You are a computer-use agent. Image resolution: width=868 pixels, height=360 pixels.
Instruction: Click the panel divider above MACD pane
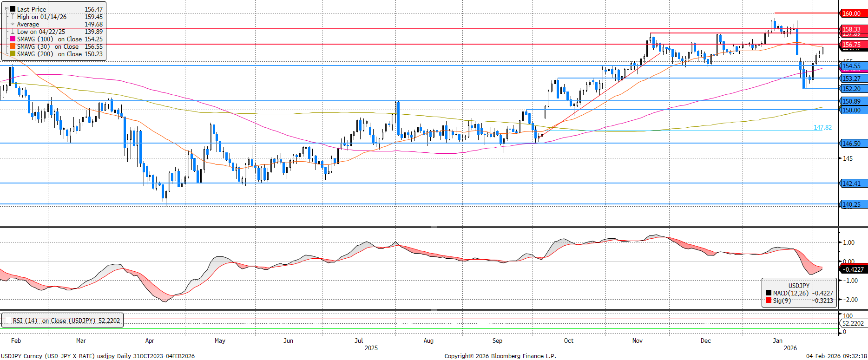pos(434,227)
